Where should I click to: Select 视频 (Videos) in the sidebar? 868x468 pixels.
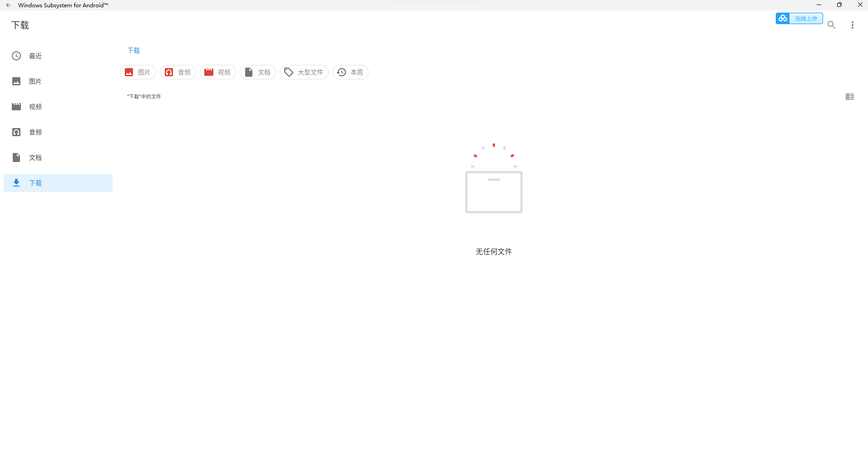pyautogui.click(x=35, y=107)
